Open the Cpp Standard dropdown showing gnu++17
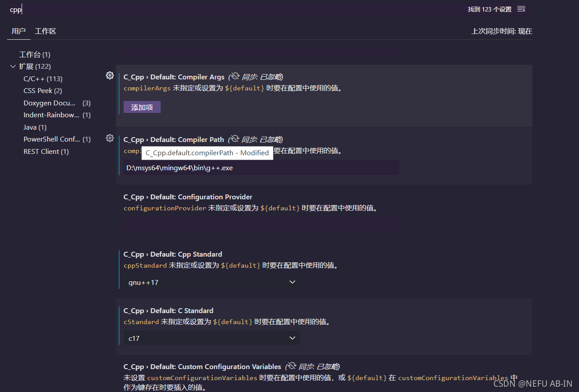This screenshot has height=392, width=579. click(x=292, y=282)
